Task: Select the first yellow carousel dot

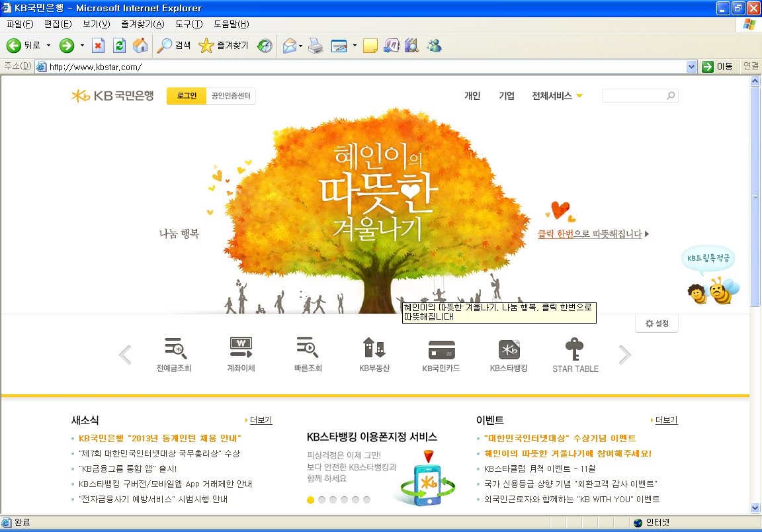Action: pos(310,500)
